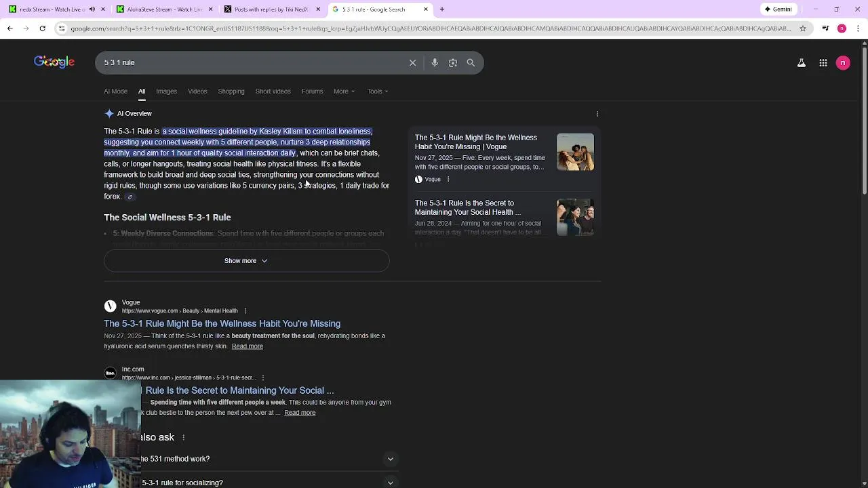Open options for People also ask
868x488 pixels.
[x=183, y=437]
